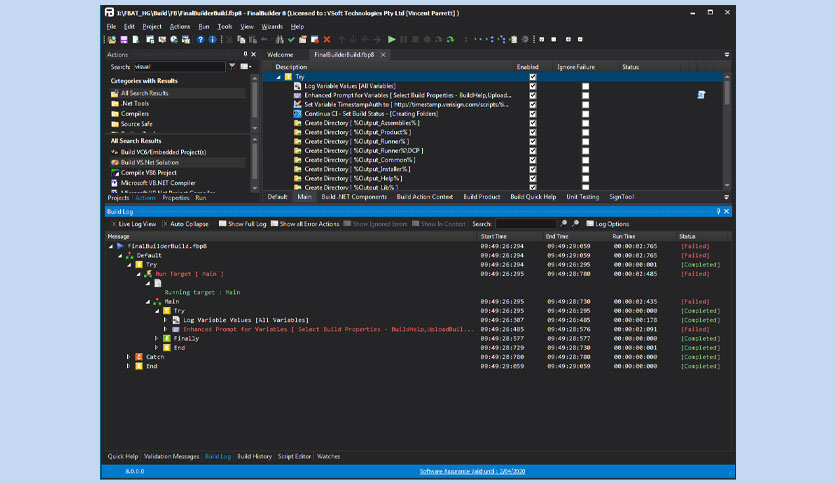Expand the Finally node in the build log
Screen dimensions: 836x484
(x=157, y=338)
